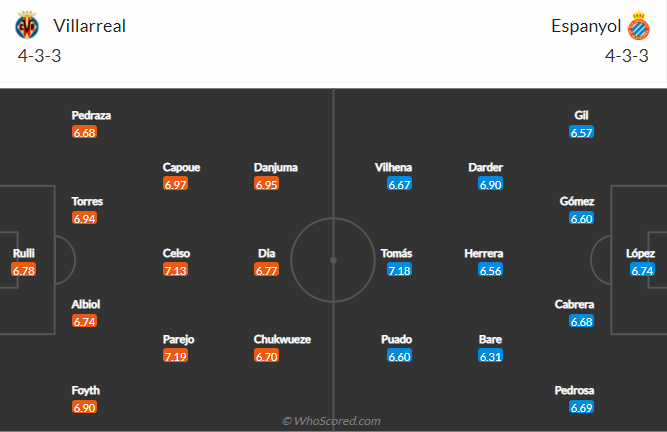Click Darder's 6.90 rating badge
Viewport: 667px width, 432px height.
coord(490,185)
